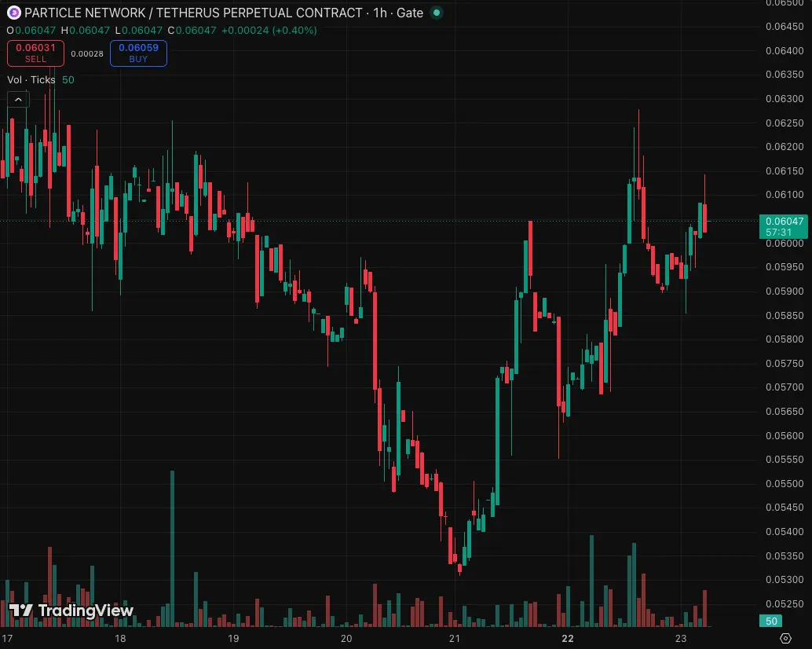Click the green market status dot
The image size is (812, 649).
coord(437,13)
